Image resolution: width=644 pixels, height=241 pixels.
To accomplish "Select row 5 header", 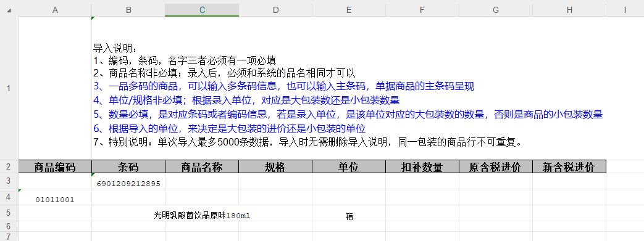I will tap(9, 213).
